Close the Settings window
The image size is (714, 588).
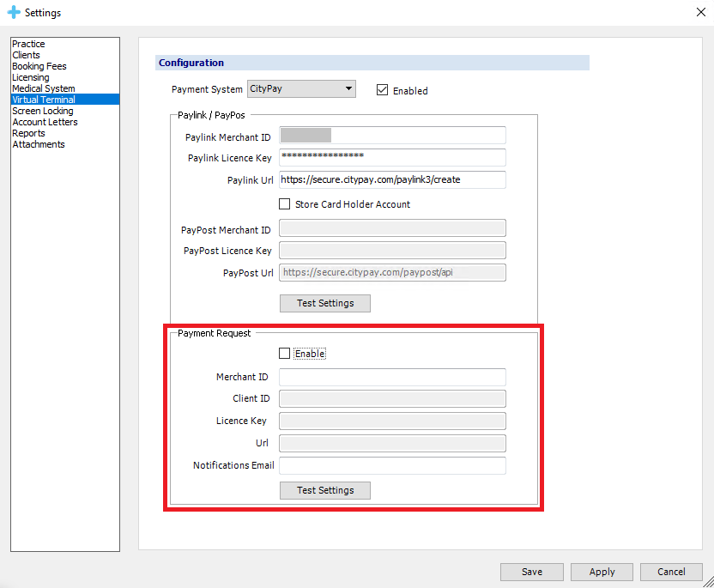tap(699, 12)
